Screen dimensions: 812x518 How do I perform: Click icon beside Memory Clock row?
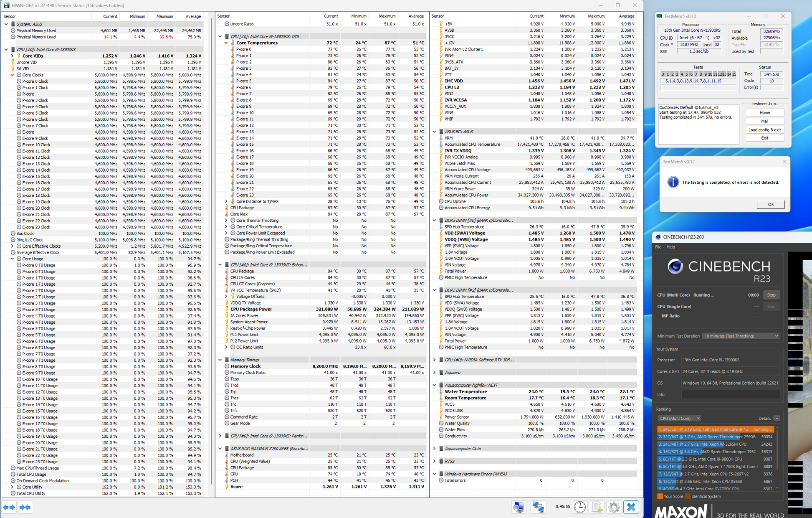pyautogui.click(x=227, y=366)
